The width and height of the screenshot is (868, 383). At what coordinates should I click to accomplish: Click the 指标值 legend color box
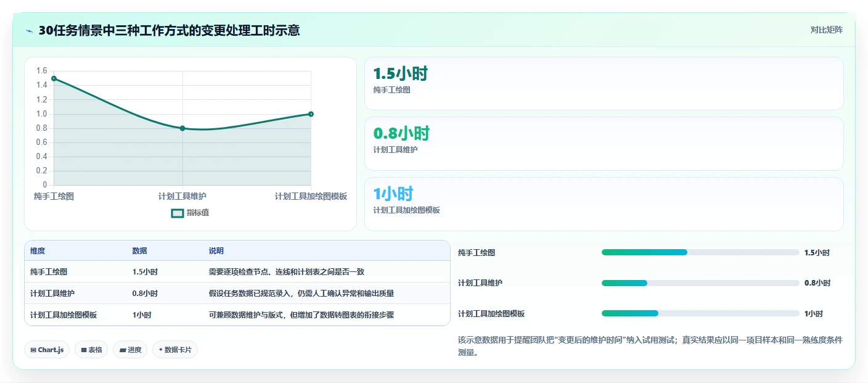point(177,213)
